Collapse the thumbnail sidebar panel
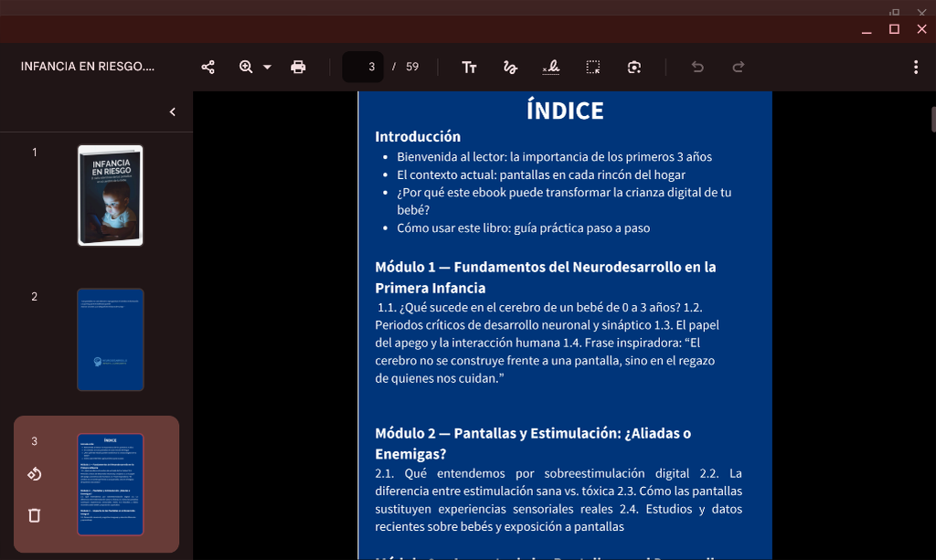Image resolution: width=936 pixels, height=560 pixels. [173, 111]
